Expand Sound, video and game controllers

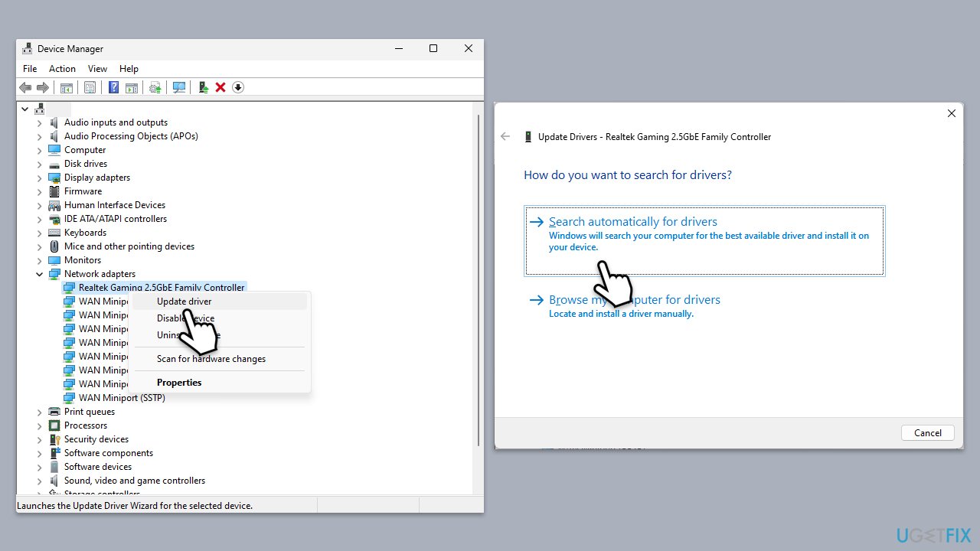tap(40, 481)
